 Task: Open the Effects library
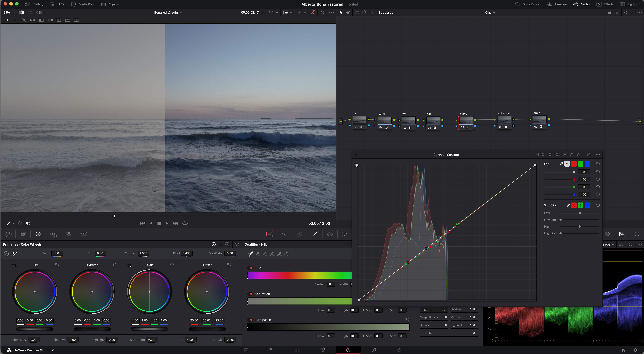pyautogui.click(x=605, y=5)
